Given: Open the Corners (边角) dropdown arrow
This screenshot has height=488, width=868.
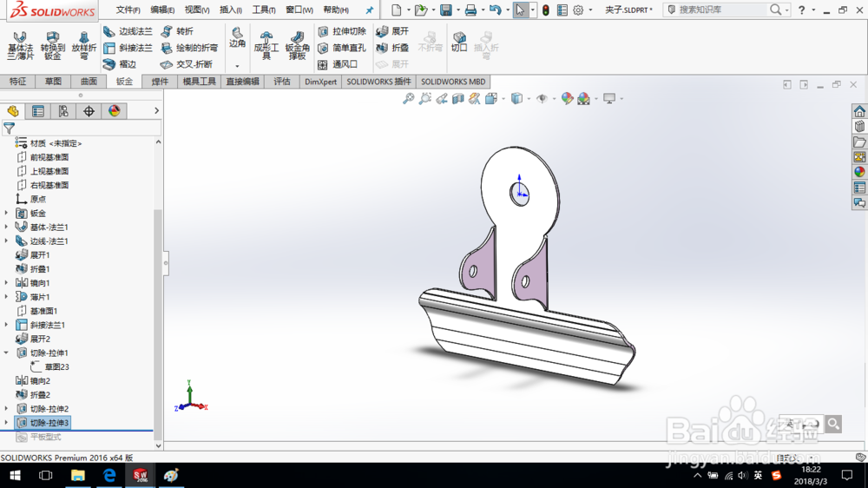Looking at the screenshot, I should point(238,66).
